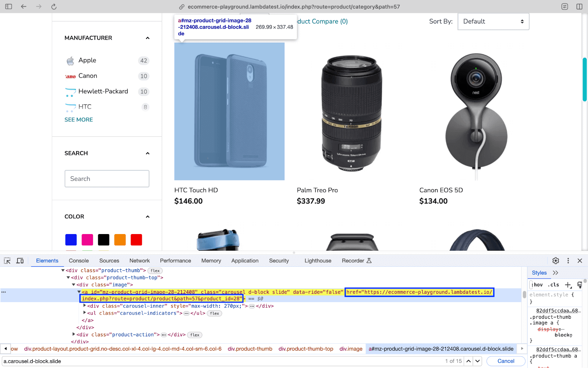The width and height of the screenshot is (588, 368).
Task: Toggle the .cls element classes panel
Action: [x=553, y=285]
